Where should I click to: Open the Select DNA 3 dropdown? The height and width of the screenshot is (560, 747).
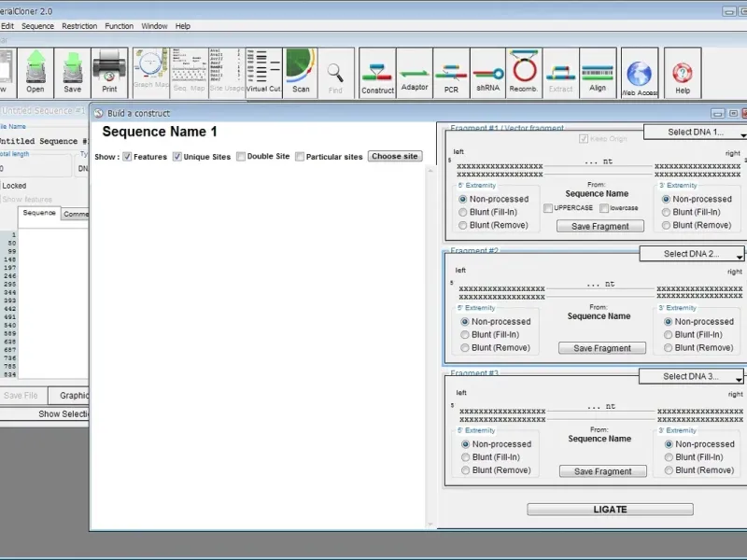tap(691, 376)
